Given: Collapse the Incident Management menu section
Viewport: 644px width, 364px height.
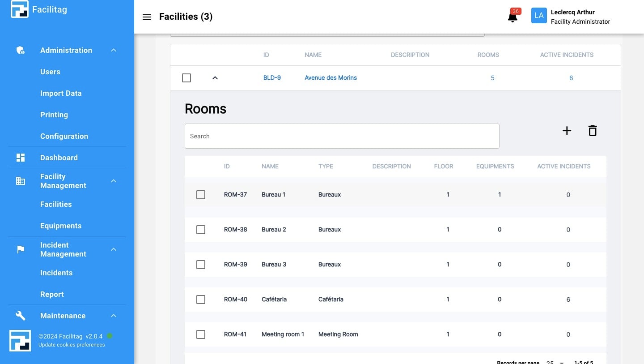Looking at the screenshot, I should pyautogui.click(x=113, y=249).
